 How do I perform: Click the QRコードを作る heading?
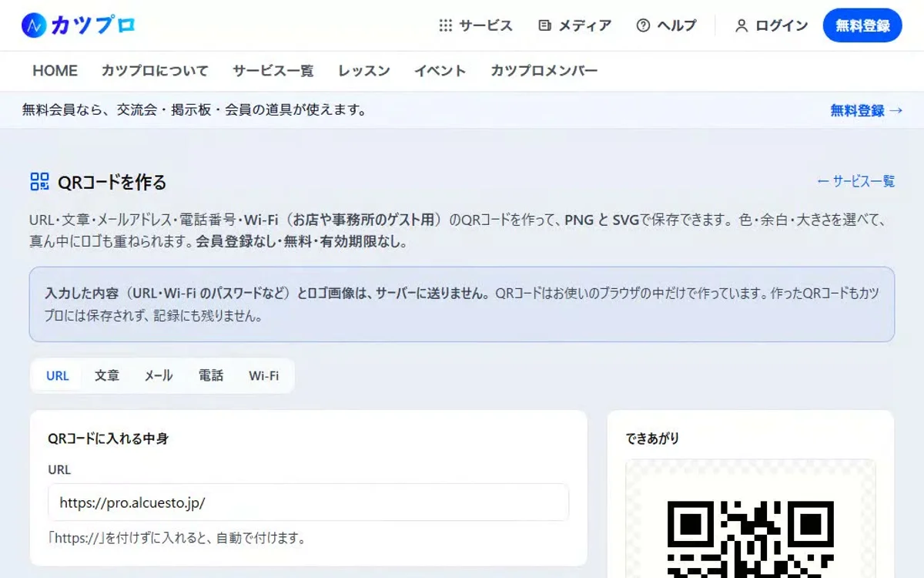click(x=112, y=183)
